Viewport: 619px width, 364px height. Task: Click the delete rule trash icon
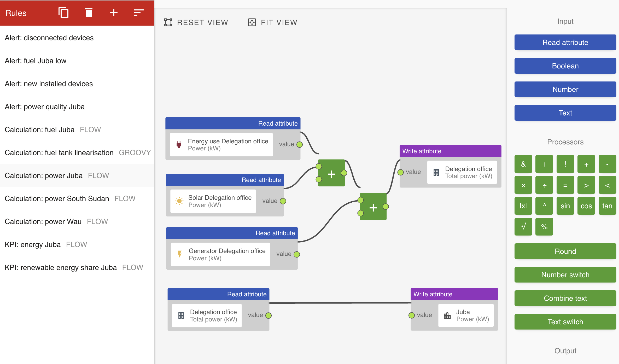(x=89, y=13)
